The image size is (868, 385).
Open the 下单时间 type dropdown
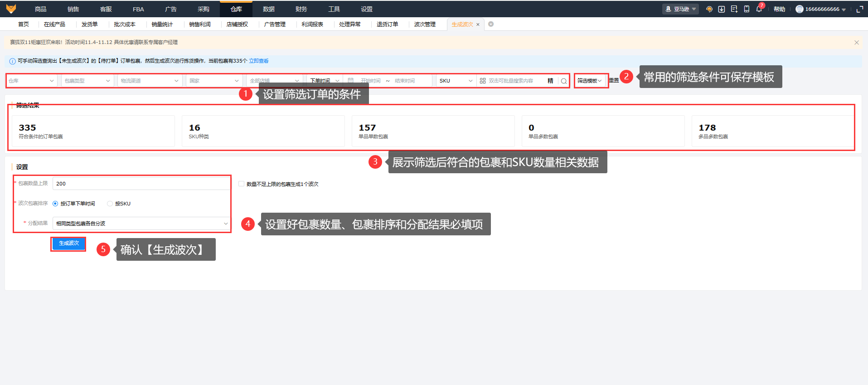coord(325,81)
